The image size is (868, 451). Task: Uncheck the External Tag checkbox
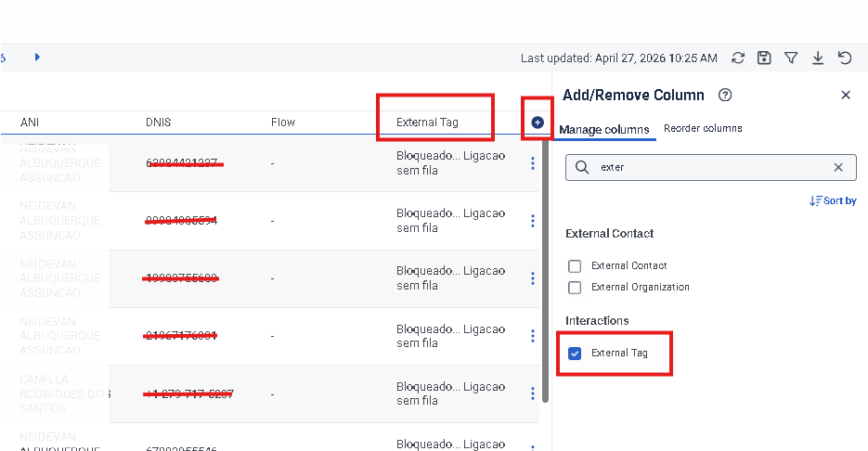click(575, 354)
